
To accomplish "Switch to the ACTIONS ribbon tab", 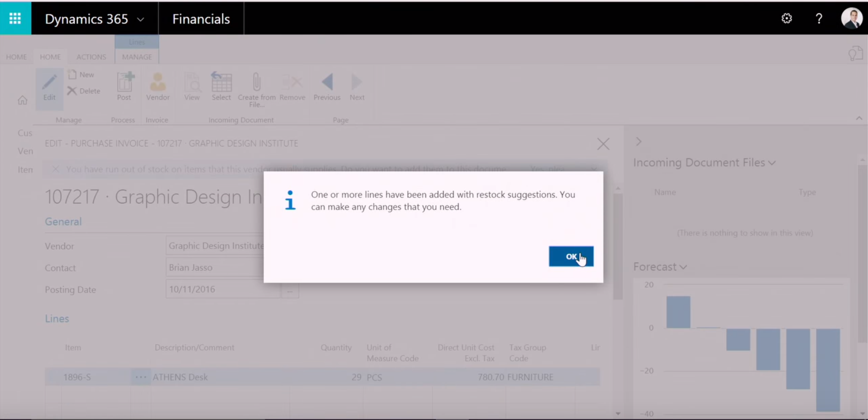I will (x=91, y=57).
